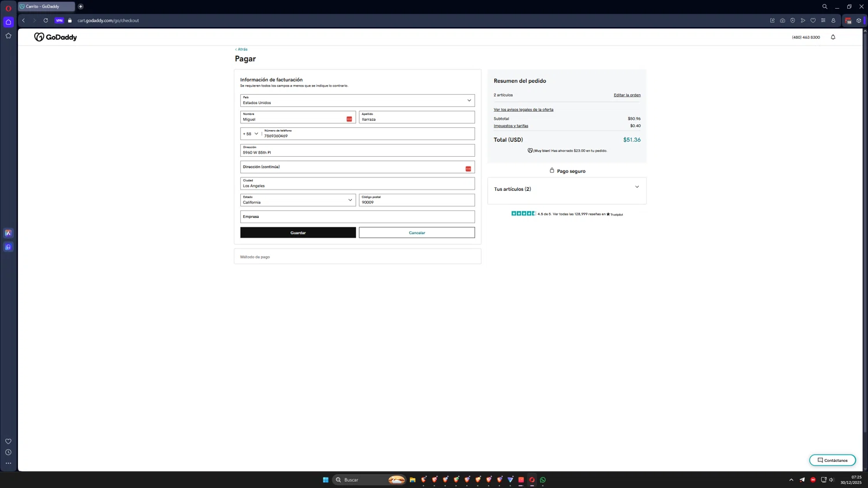The width and height of the screenshot is (868, 488).
Task: Click the Apellido input field
Action: point(417,117)
